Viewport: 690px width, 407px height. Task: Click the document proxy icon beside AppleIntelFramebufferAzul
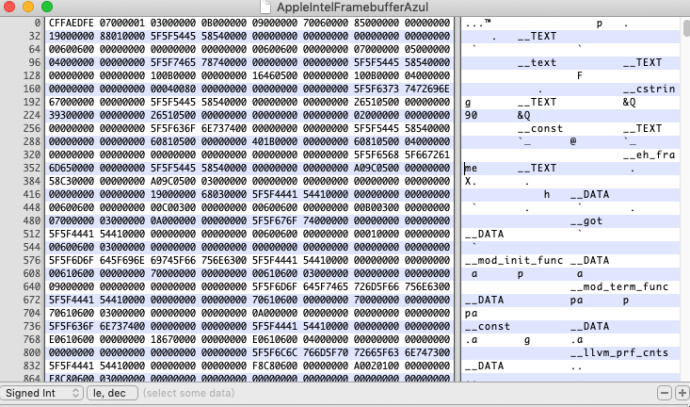[265, 7]
